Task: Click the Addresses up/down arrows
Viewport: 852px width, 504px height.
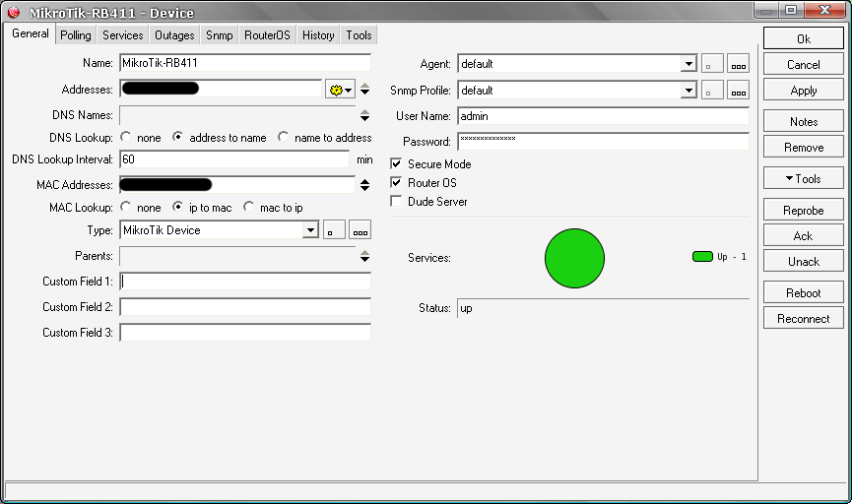Action: pyautogui.click(x=365, y=90)
